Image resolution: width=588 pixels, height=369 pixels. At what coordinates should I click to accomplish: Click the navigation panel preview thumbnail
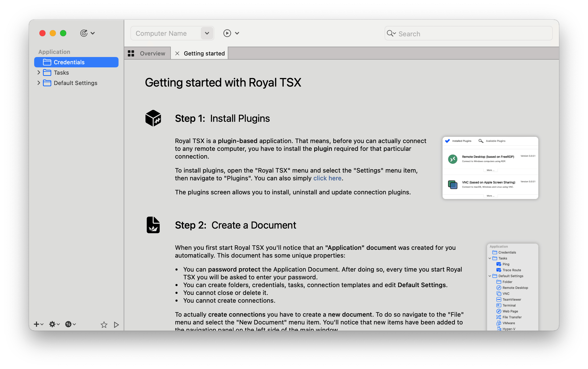(x=512, y=287)
